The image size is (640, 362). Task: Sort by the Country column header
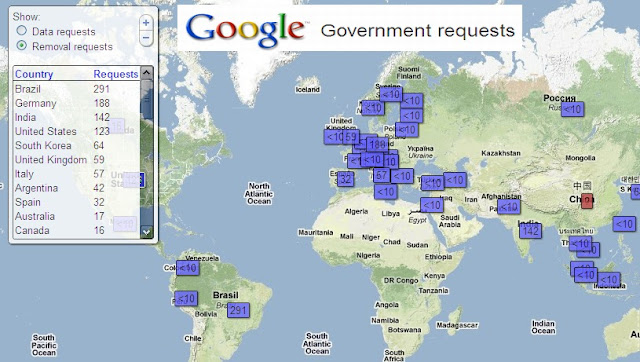point(34,74)
